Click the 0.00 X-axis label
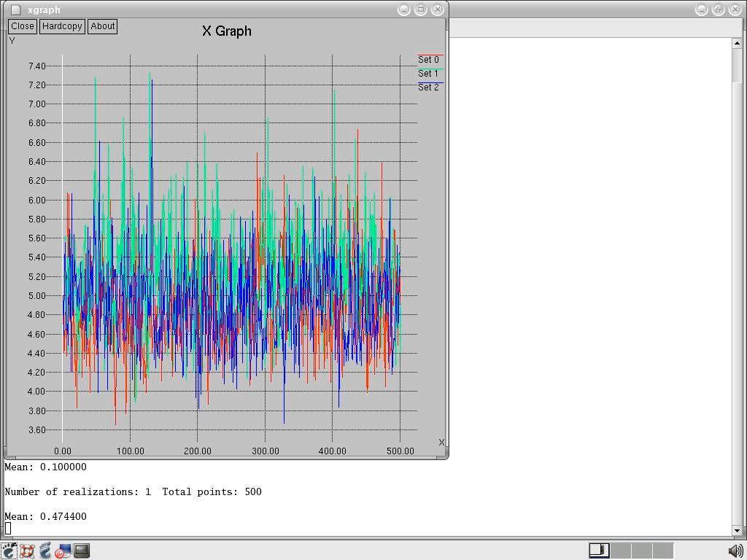 click(x=63, y=451)
